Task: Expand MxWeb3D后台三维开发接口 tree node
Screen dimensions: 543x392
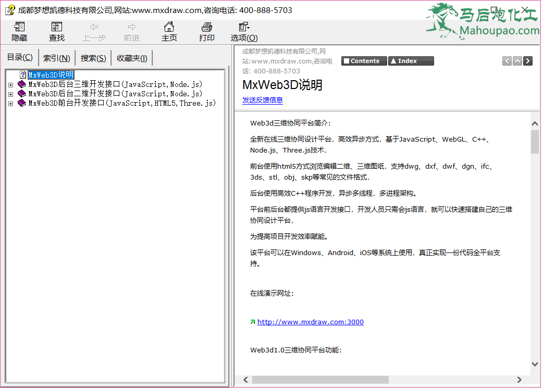Action: tap(10, 84)
